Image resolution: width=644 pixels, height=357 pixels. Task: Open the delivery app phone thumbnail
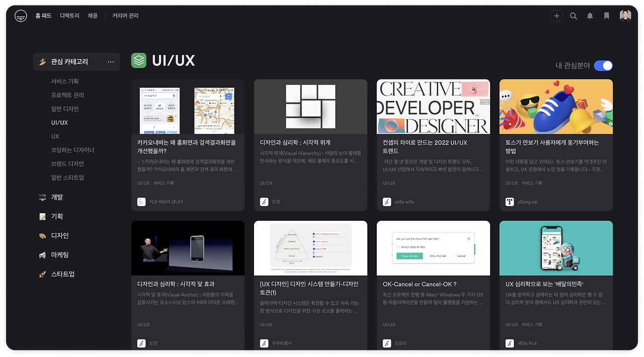pyautogui.click(x=556, y=248)
